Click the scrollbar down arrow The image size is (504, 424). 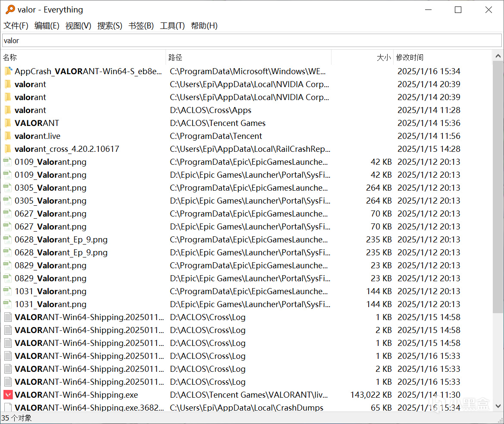pos(498,406)
